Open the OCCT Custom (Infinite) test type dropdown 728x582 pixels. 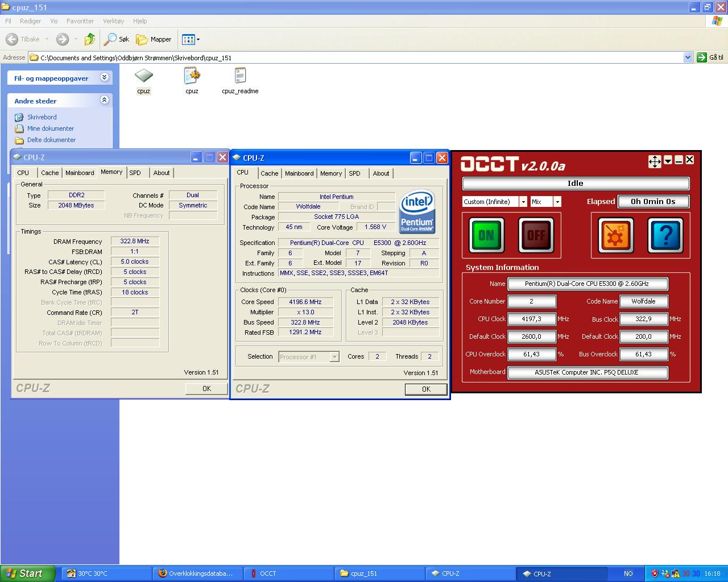click(x=523, y=202)
